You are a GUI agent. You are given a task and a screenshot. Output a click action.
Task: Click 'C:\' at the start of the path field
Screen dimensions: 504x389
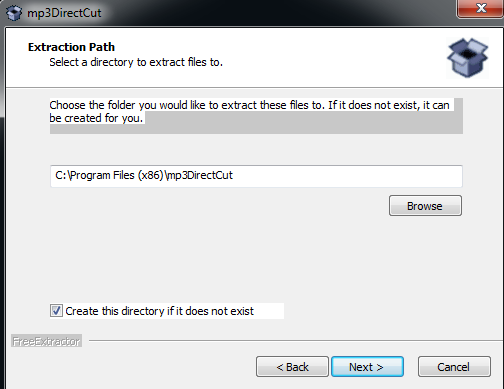(63, 175)
